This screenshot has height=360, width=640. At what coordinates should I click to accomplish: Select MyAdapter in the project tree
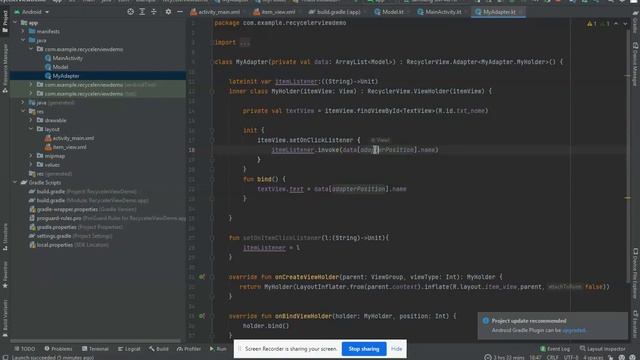coord(62,76)
